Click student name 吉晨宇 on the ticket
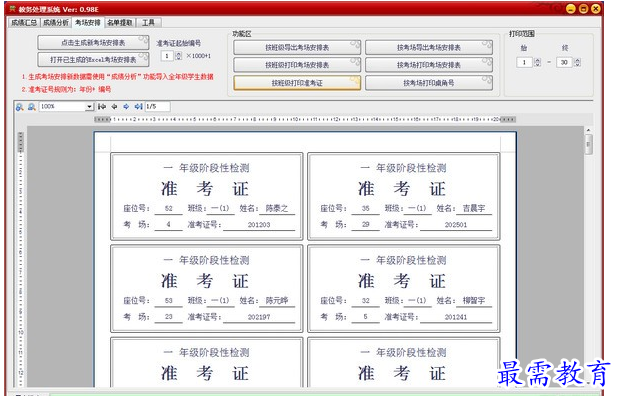 click(474, 208)
